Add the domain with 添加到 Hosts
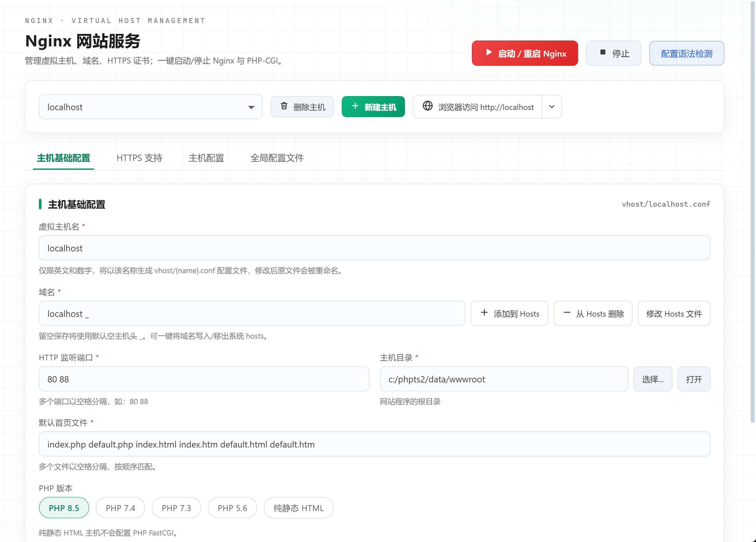Viewport: 756px width, 542px height. click(x=509, y=313)
